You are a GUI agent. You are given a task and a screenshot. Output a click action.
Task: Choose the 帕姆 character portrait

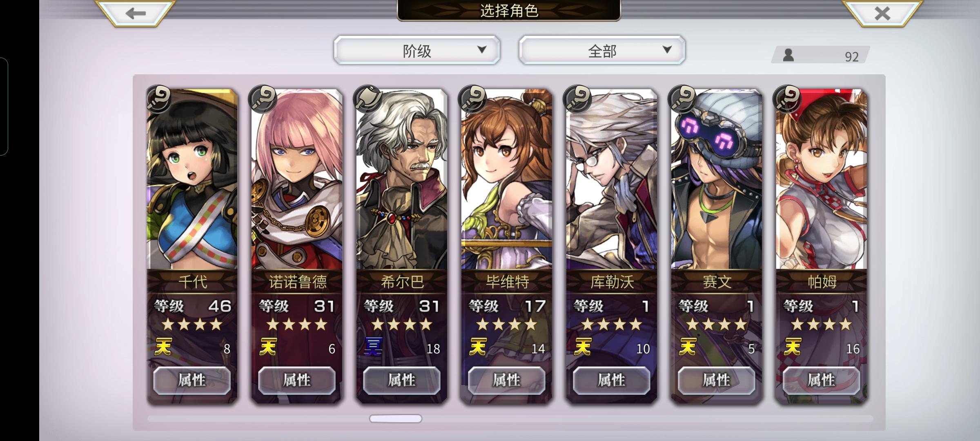click(821, 180)
